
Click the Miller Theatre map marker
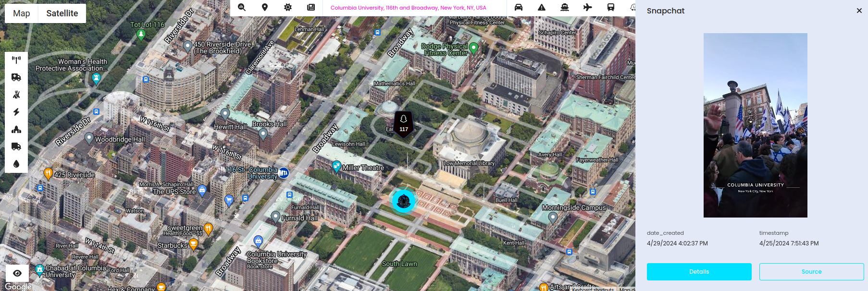[x=337, y=167]
